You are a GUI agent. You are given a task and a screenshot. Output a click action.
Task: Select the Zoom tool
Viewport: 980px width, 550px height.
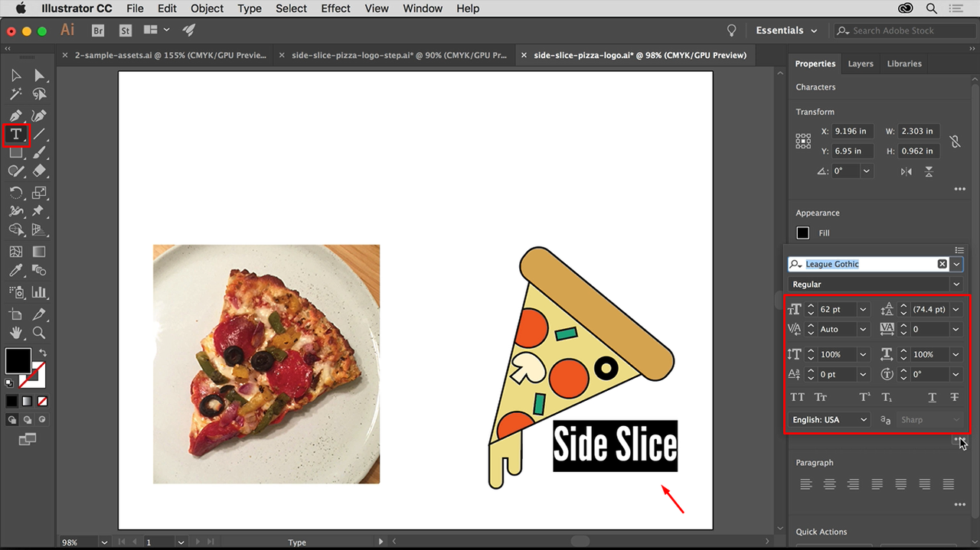point(39,333)
